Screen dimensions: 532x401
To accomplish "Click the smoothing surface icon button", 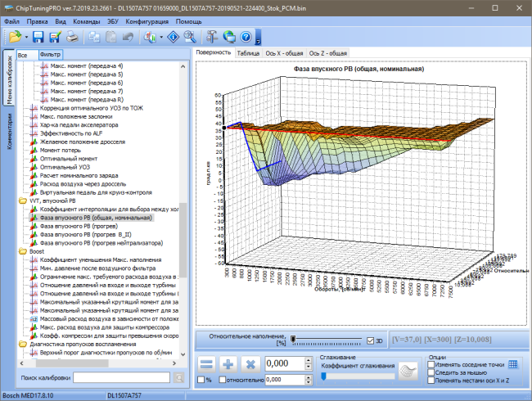I will click(408, 371).
